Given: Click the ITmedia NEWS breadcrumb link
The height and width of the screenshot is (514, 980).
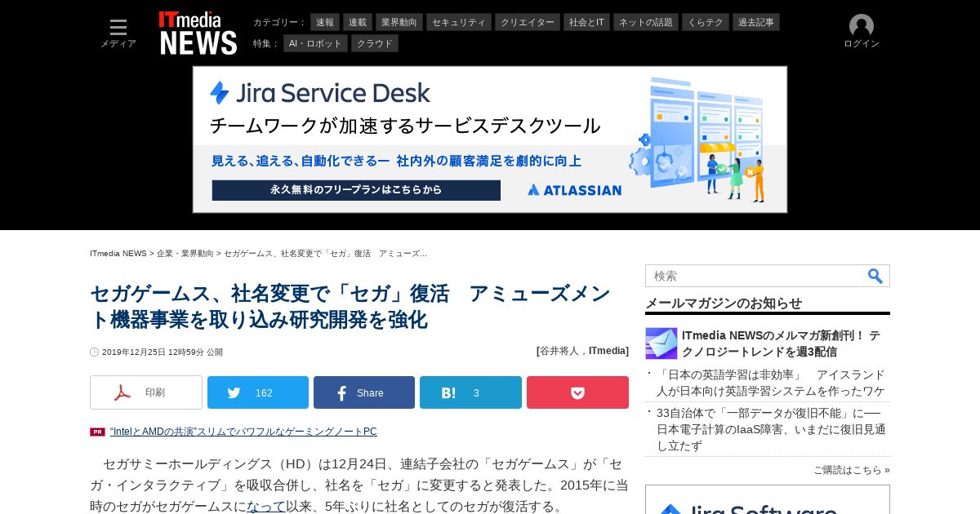Looking at the screenshot, I should 118,254.
